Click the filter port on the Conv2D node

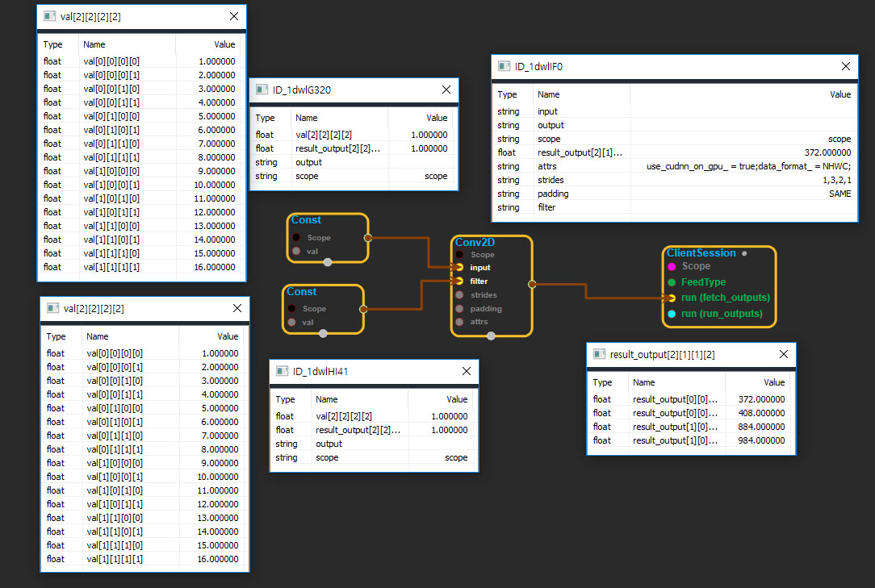pos(459,281)
